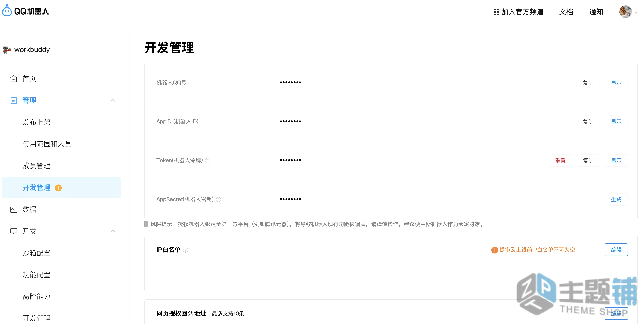Click the orange alert icon before 提审及上线前

tap(495, 250)
